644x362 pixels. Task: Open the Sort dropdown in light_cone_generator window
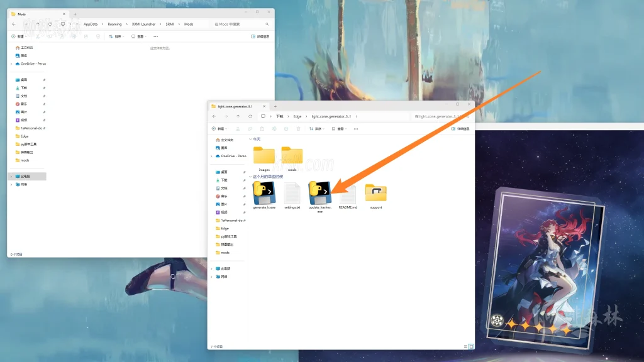[x=316, y=128]
